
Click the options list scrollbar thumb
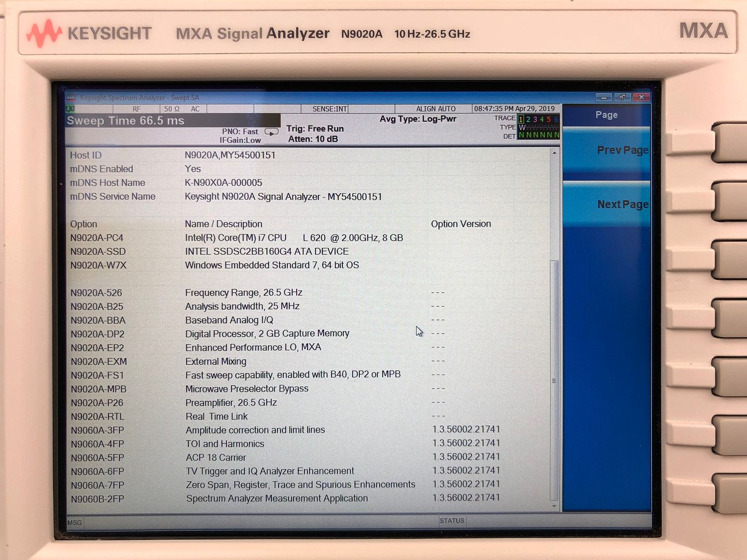555,381
